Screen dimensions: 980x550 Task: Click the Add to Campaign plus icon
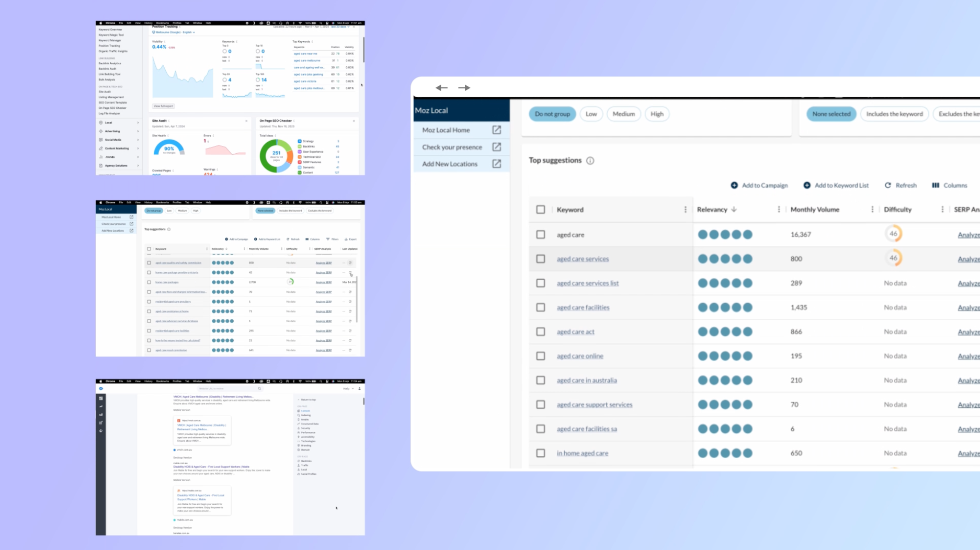click(734, 186)
